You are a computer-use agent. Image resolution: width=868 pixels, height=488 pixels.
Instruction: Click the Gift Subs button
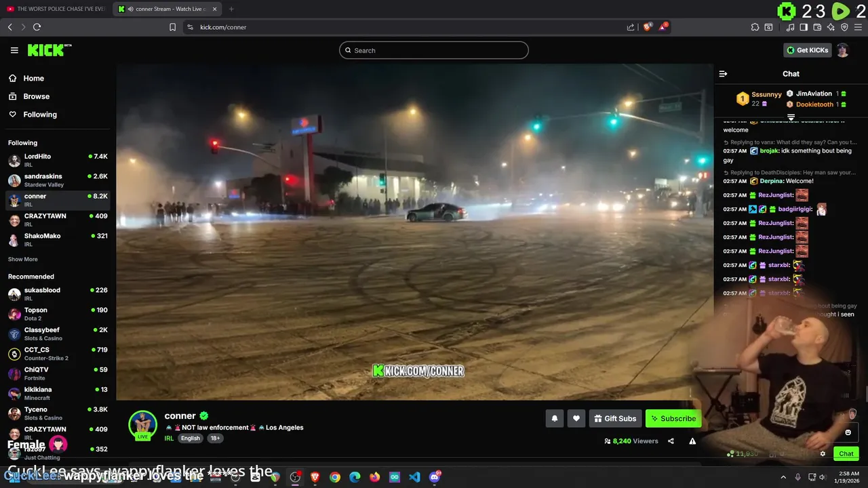pyautogui.click(x=615, y=419)
